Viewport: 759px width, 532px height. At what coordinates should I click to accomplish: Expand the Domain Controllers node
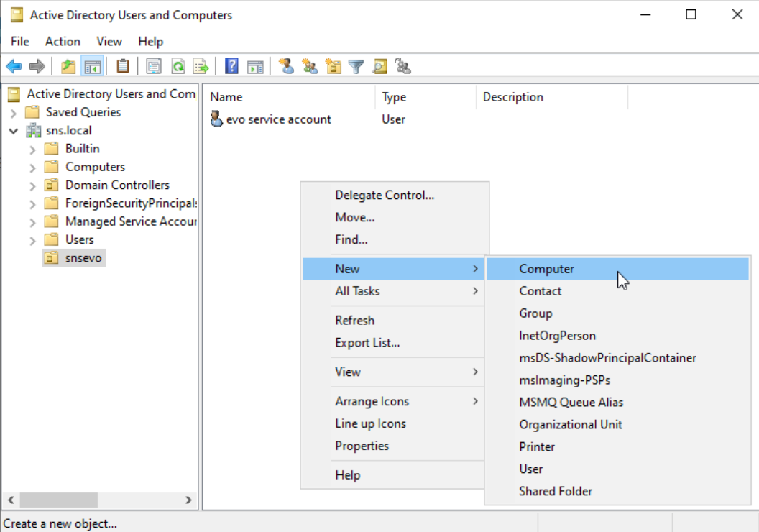(32, 186)
